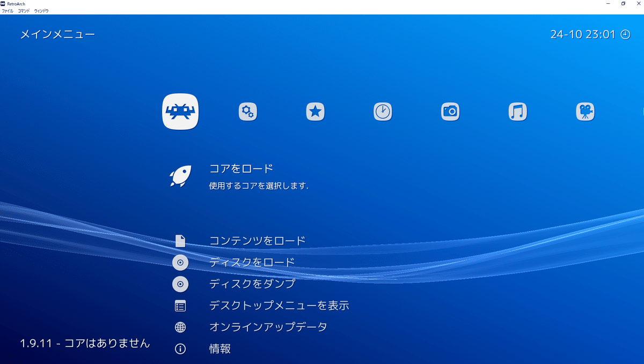Open the Images camera tab icon

pyautogui.click(x=450, y=112)
